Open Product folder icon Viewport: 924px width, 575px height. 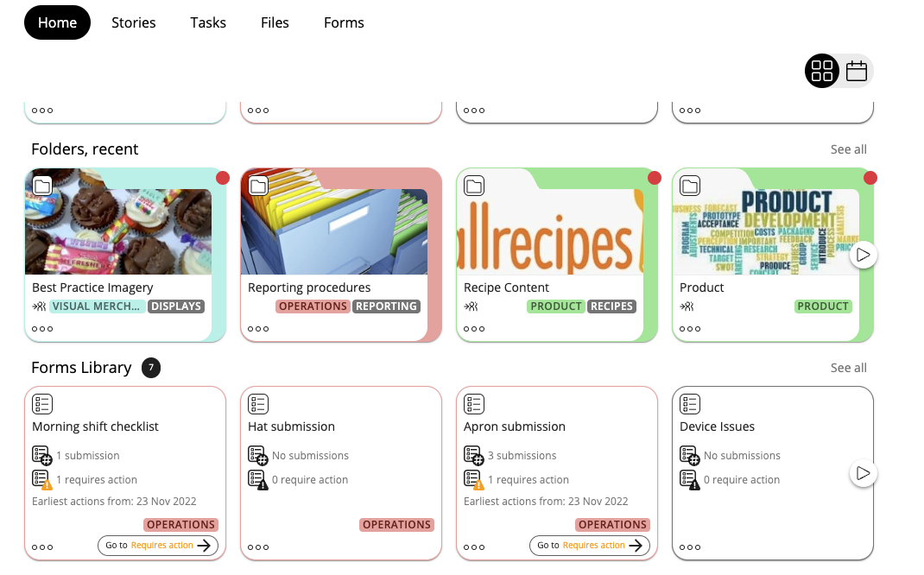point(689,186)
